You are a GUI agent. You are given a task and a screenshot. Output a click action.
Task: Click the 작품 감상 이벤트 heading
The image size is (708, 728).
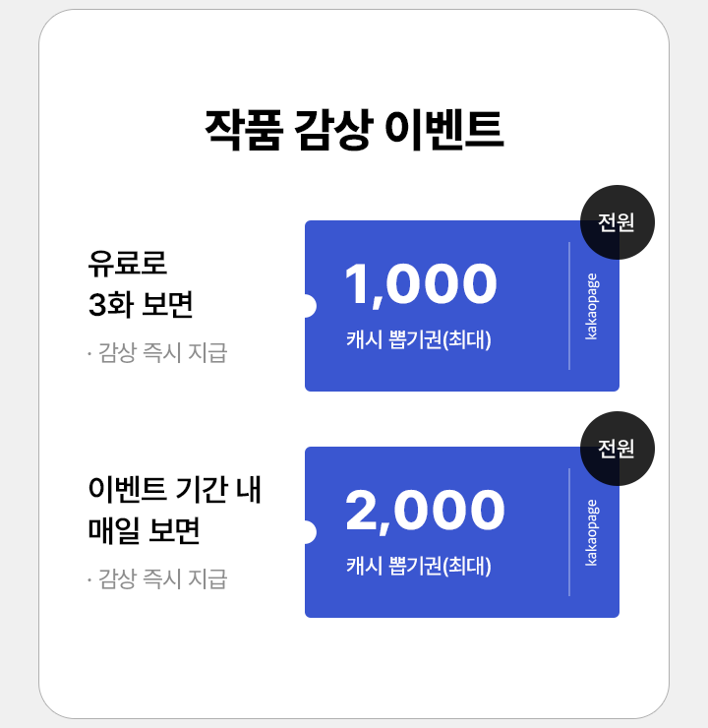click(x=354, y=131)
